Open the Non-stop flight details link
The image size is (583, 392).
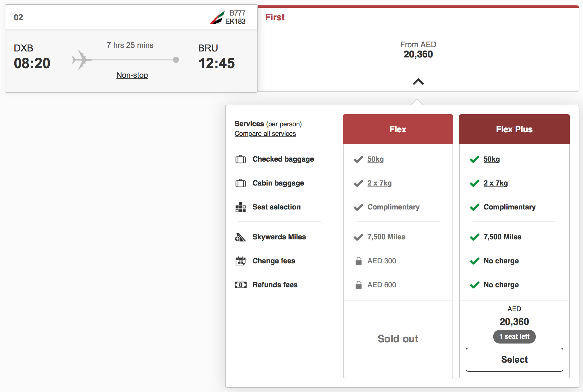coord(132,75)
